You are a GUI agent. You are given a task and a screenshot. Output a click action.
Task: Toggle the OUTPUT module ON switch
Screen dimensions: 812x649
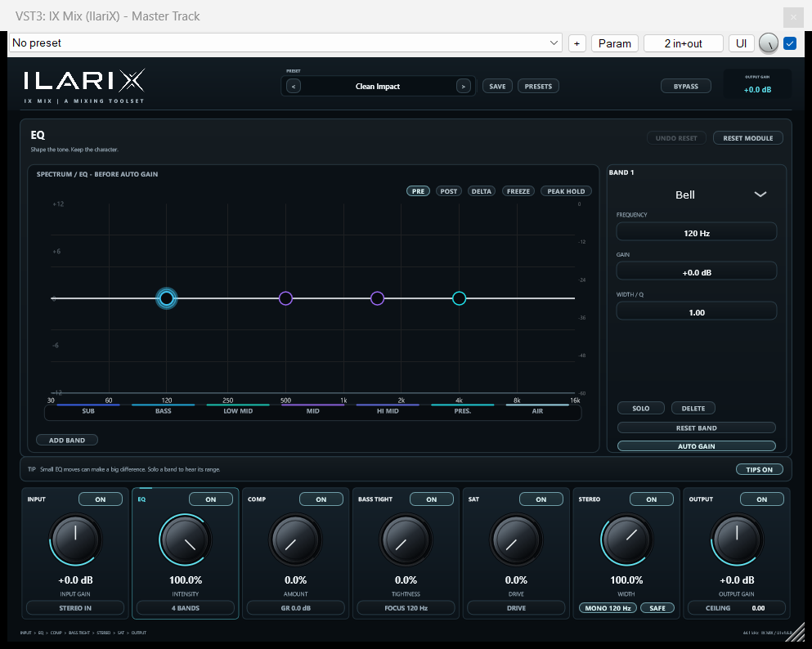click(762, 499)
